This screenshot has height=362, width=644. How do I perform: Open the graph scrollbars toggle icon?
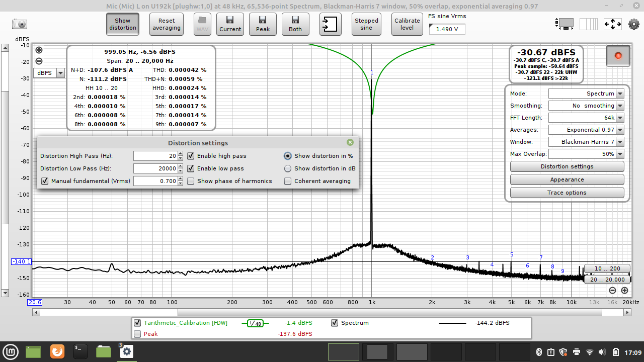click(x=566, y=24)
